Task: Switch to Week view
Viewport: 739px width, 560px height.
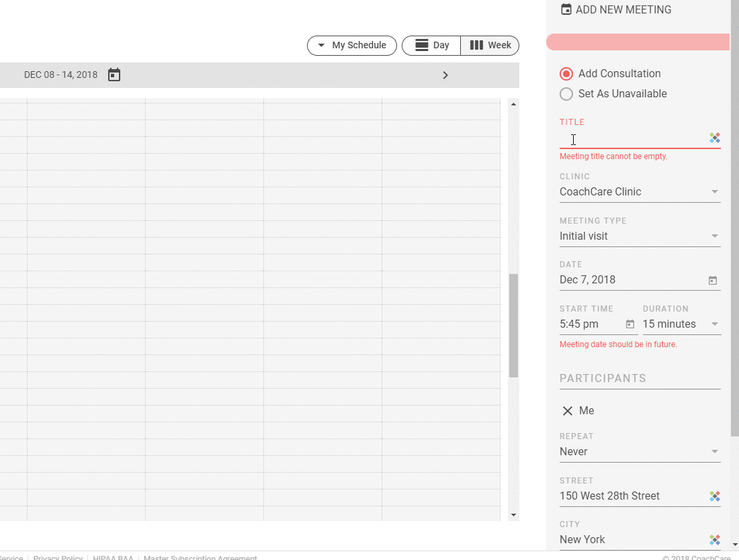Action: (x=490, y=46)
